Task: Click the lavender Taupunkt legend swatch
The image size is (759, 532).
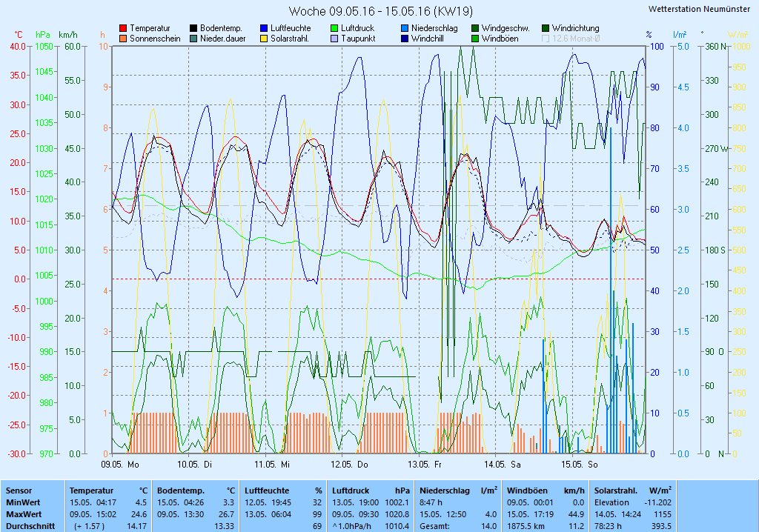Action: (x=334, y=39)
